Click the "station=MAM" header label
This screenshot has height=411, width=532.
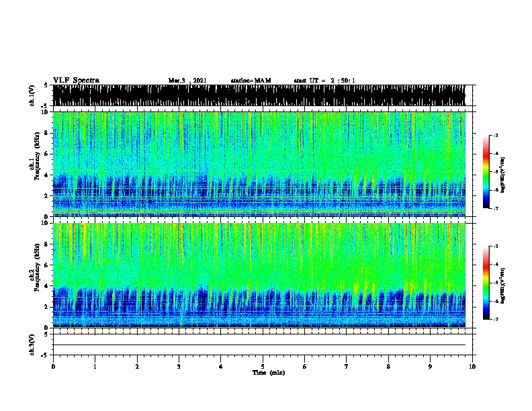(x=251, y=81)
